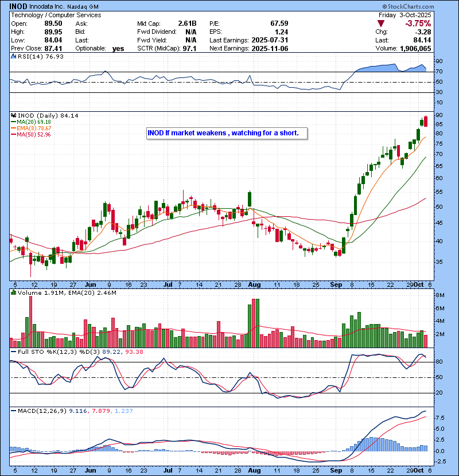Click the Fwd Yield: label

click(x=152, y=40)
